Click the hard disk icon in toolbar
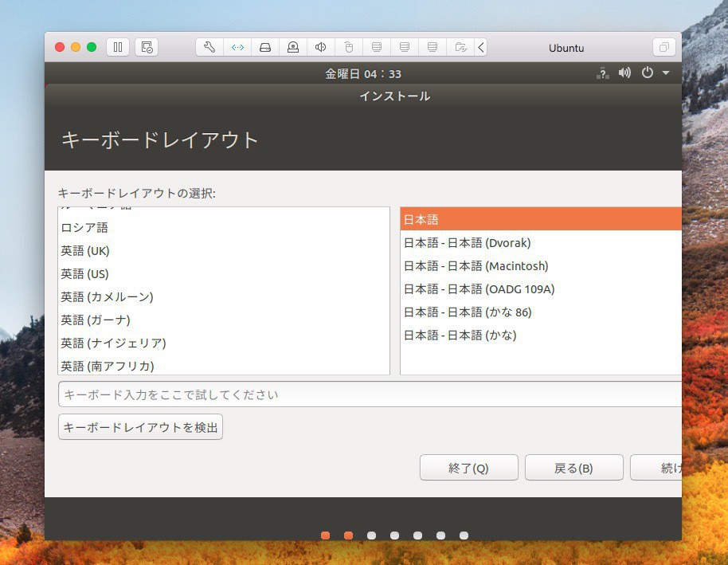Viewport: 728px width, 565px height. [x=265, y=47]
